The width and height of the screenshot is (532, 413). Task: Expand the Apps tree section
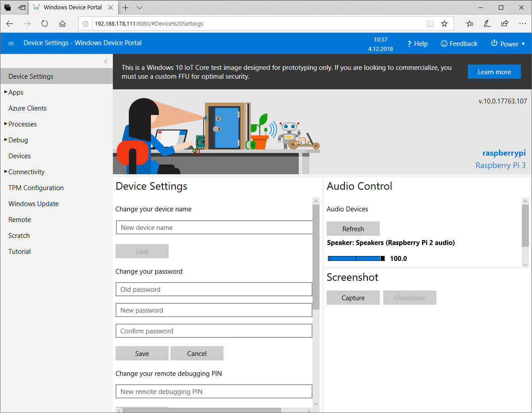pyautogui.click(x=6, y=92)
